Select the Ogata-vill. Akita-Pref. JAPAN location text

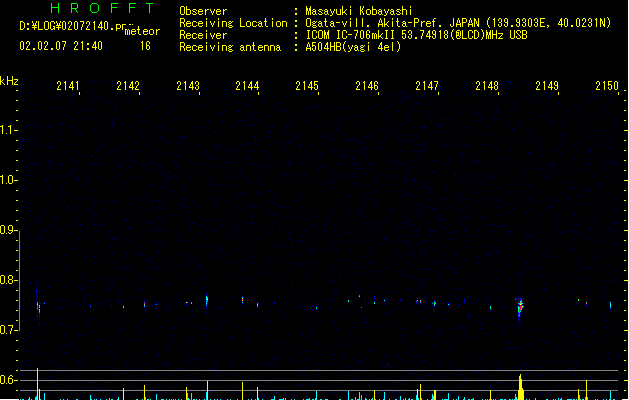pyautogui.click(x=392, y=23)
